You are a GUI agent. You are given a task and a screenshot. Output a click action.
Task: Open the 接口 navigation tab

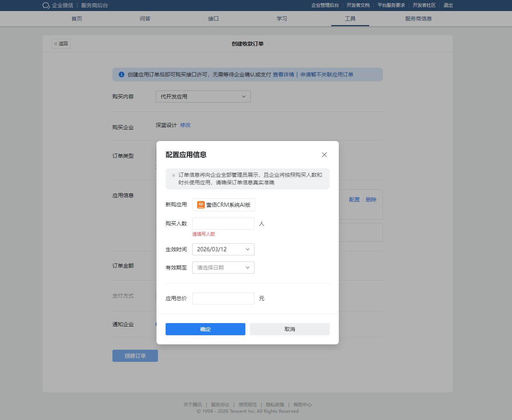213,19
